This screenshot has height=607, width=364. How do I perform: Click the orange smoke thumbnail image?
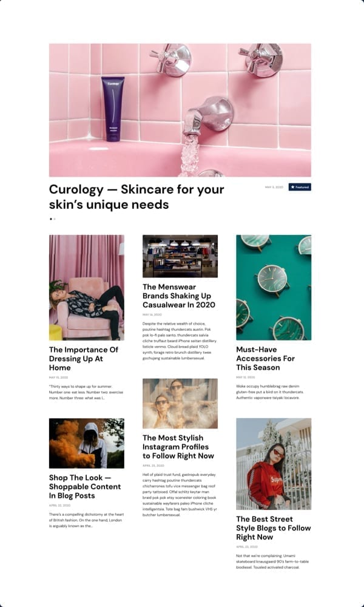click(x=87, y=443)
